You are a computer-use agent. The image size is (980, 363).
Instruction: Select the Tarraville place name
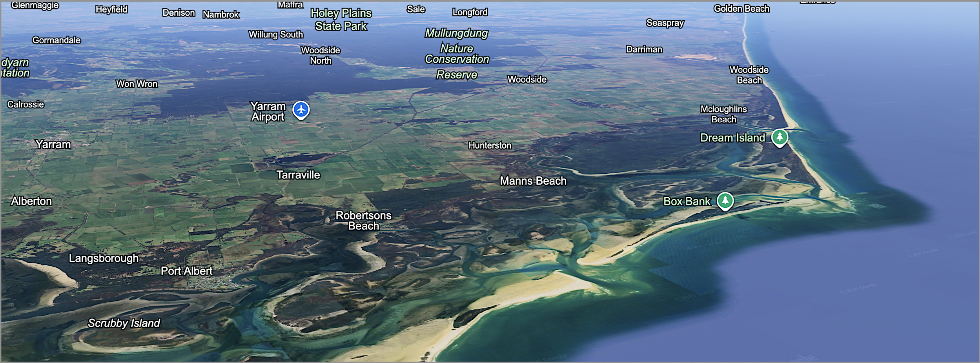[298, 175]
